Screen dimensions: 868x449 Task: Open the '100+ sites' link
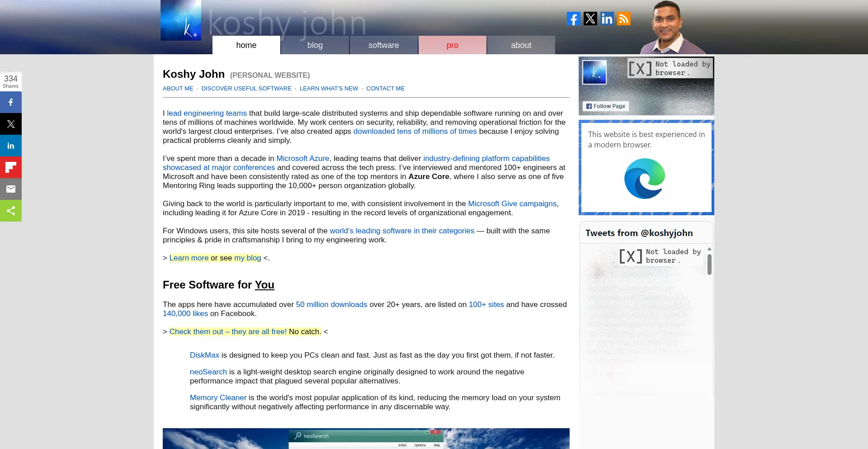(x=486, y=305)
